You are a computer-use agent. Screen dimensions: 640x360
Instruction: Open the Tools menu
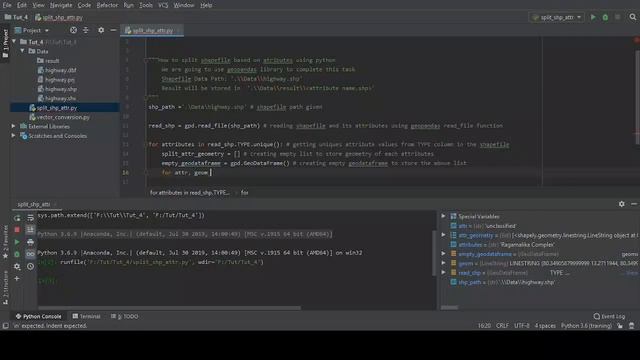coord(146,5)
